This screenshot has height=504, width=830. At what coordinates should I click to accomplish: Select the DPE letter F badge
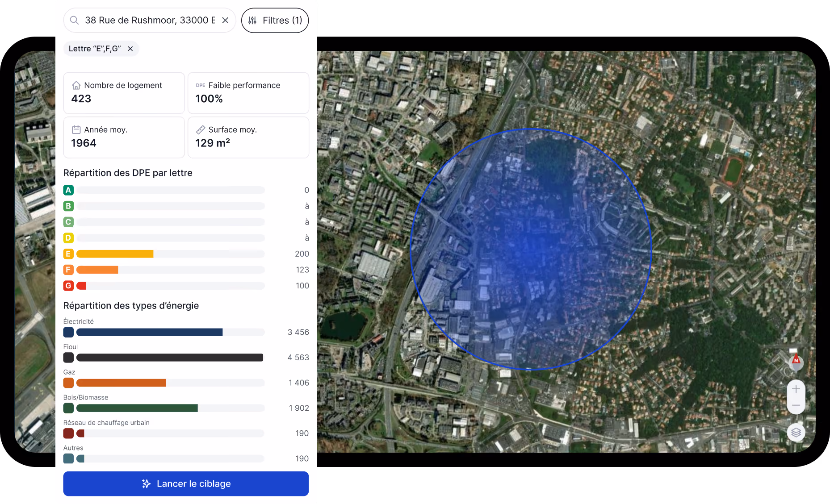(68, 270)
